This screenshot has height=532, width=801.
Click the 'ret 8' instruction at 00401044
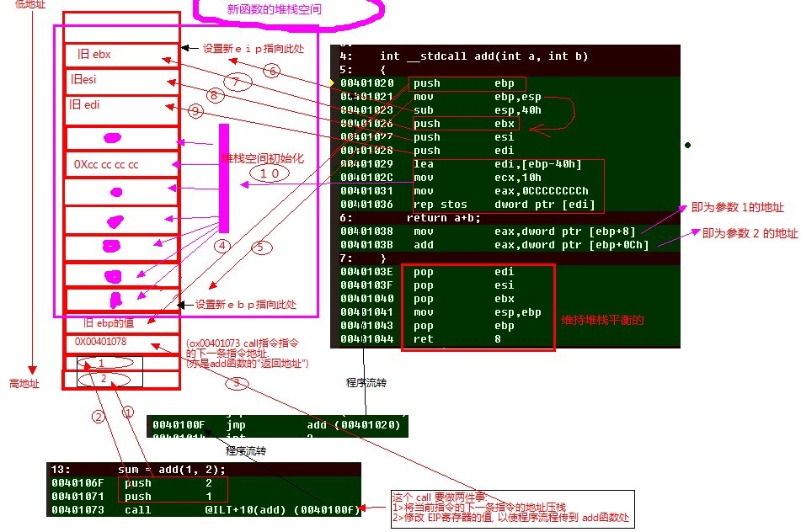pos(457,339)
